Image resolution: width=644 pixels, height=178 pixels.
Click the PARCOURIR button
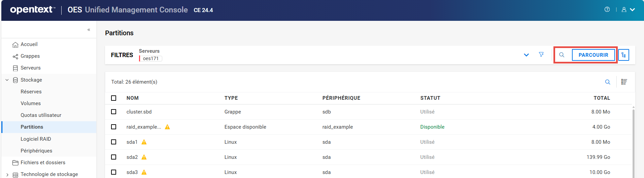(x=593, y=55)
